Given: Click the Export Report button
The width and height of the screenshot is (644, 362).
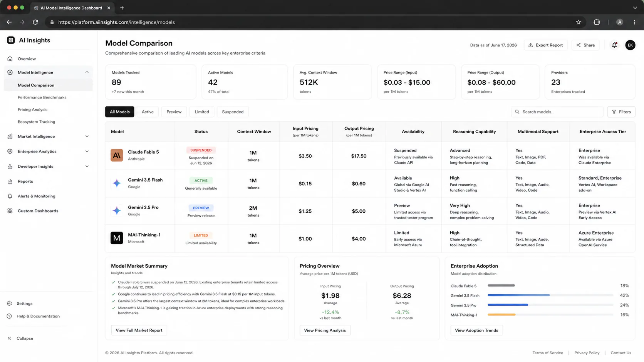Looking at the screenshot, I should coord(545,45).
